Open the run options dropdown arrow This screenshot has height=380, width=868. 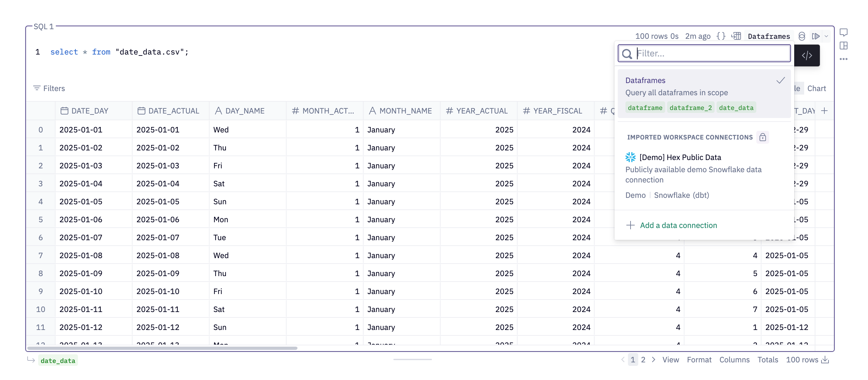coord(826,36)
